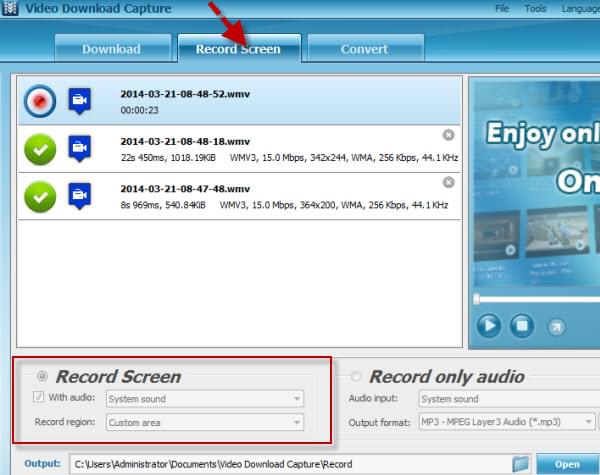Switch to the Record Screen tab

[239, 48]
